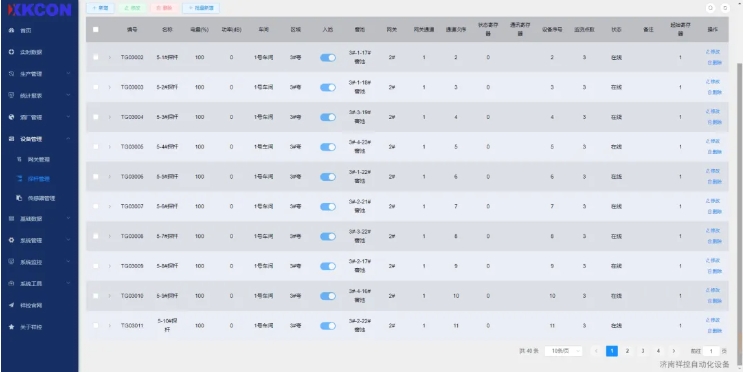Viewport: 745px width, 372px height.
Task: Toggle the switch in row TG00007
Action: point(328,207)
